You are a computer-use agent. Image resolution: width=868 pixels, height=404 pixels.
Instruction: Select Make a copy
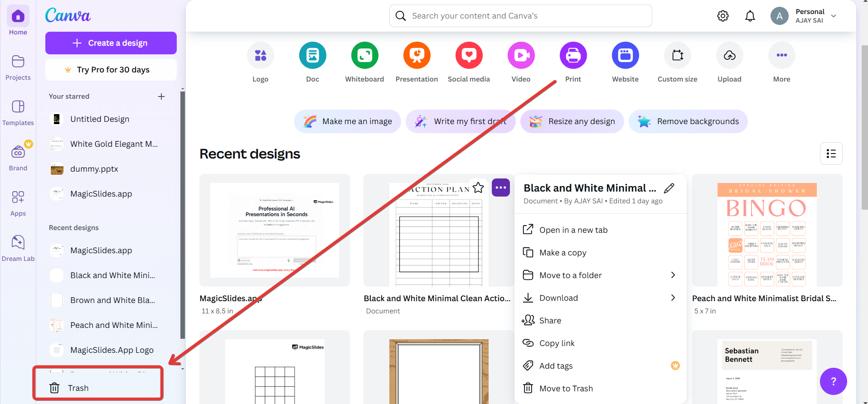[601, 252]
